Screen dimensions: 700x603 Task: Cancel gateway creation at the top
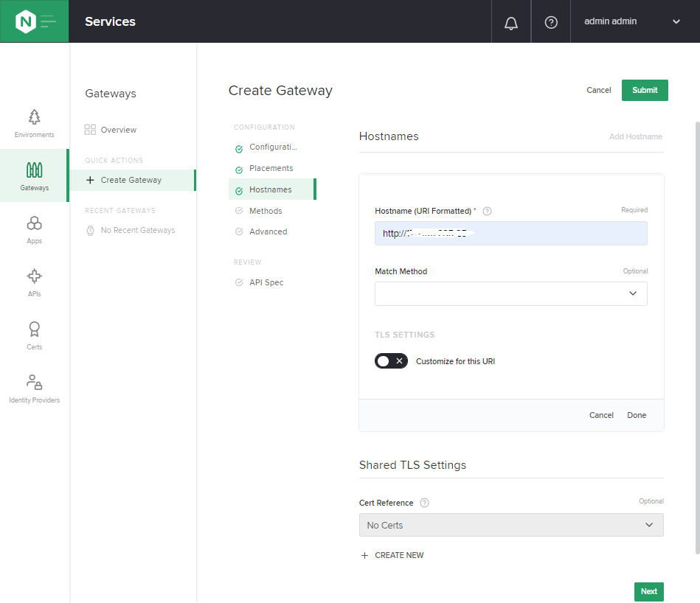point(599,90)
